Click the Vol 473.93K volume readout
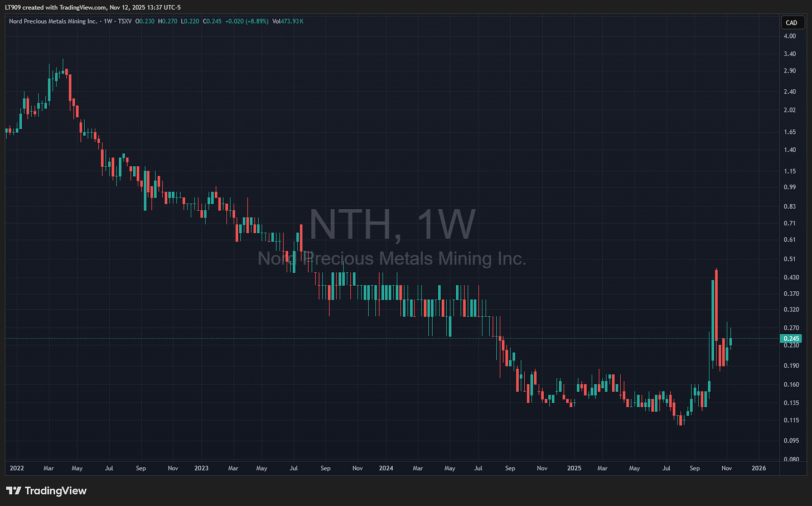This screenshot has height=506, width=812. click(288, 21)
